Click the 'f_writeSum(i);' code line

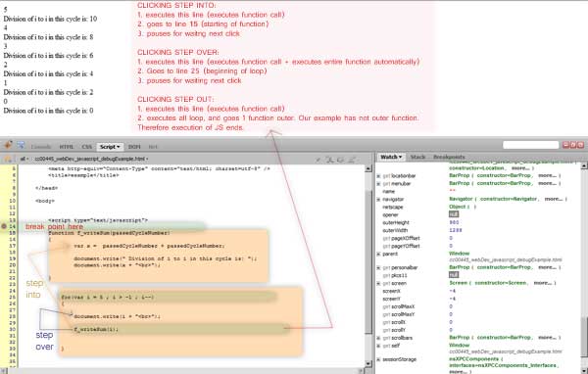(x=96, y=329)
